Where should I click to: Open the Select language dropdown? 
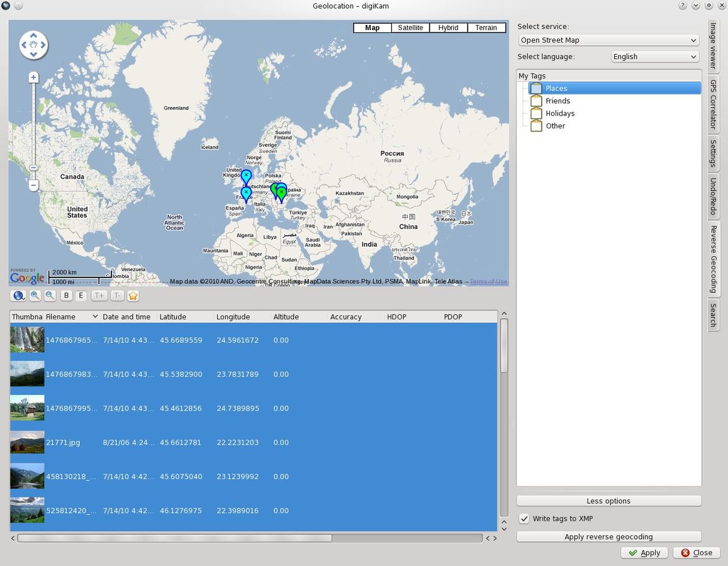click(x=655, y=57)
